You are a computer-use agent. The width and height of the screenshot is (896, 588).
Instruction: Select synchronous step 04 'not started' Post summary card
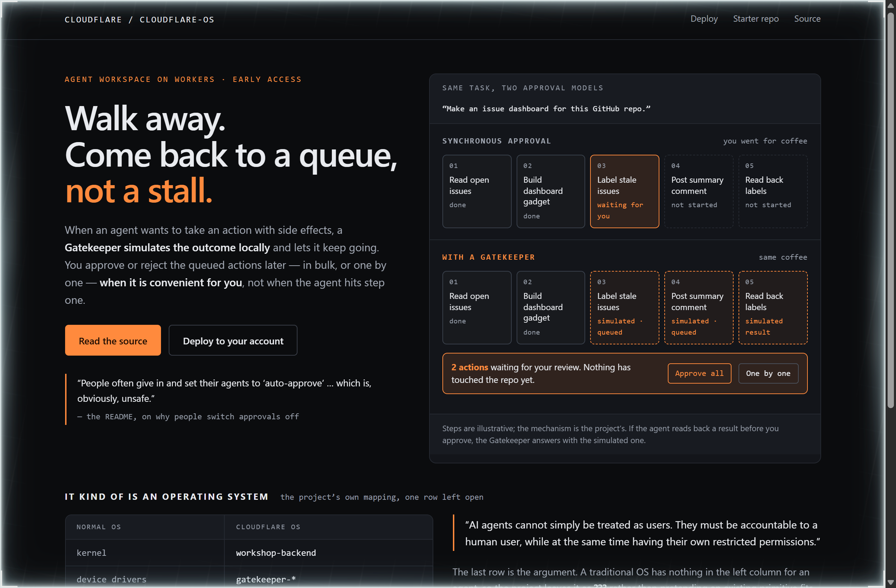pyautogui.click(x=698, y=191)
